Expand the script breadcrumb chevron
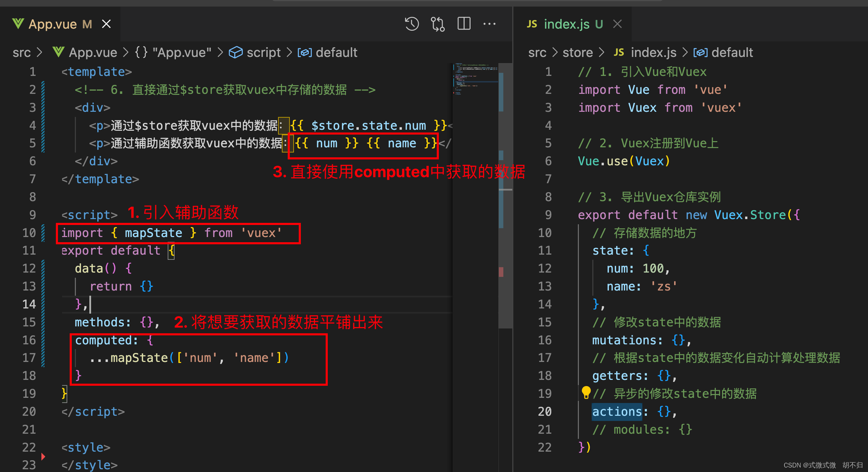 click(289, 52)
